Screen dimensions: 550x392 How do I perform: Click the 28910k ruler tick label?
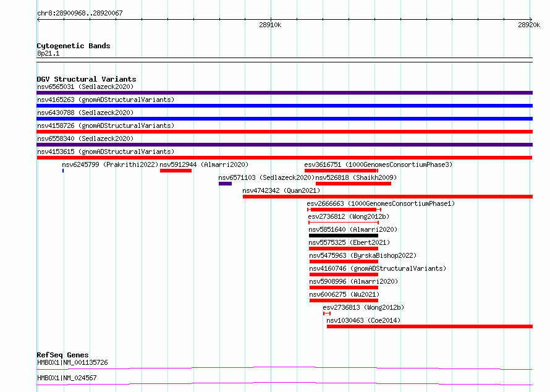pos(270,25)
